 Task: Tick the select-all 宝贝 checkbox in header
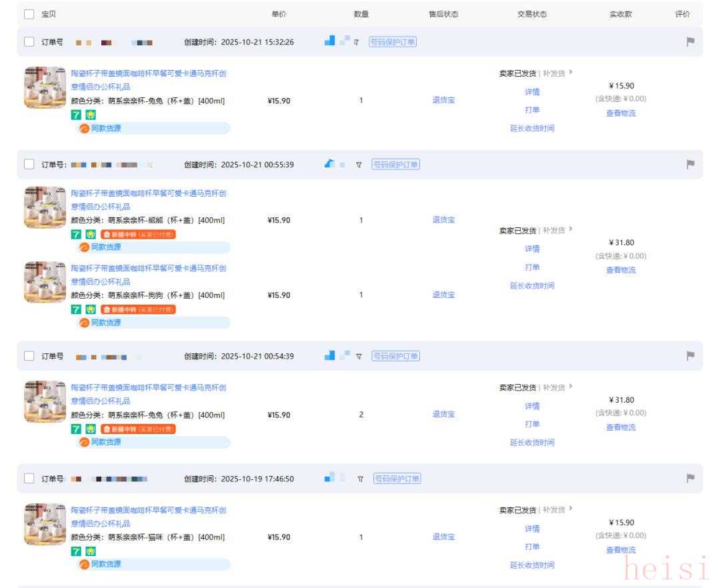pyautogui.click(x=29, y=14)
